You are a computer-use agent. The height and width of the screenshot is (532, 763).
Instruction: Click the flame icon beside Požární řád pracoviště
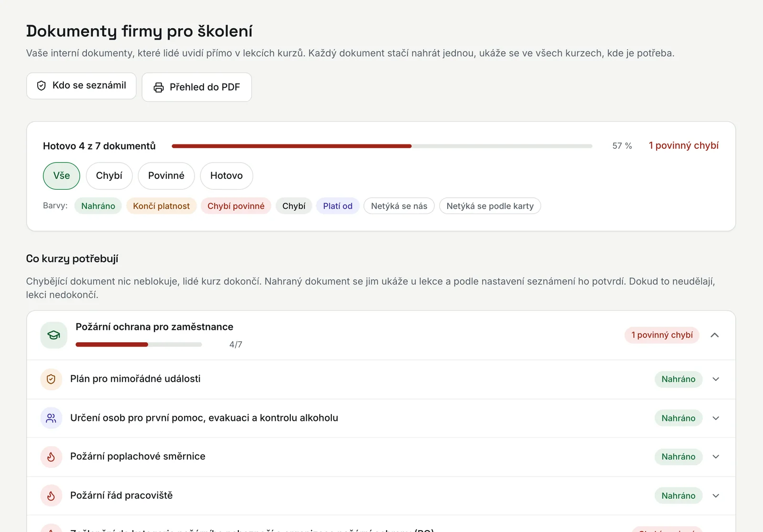pyautogui.click(x=51, y=496)
